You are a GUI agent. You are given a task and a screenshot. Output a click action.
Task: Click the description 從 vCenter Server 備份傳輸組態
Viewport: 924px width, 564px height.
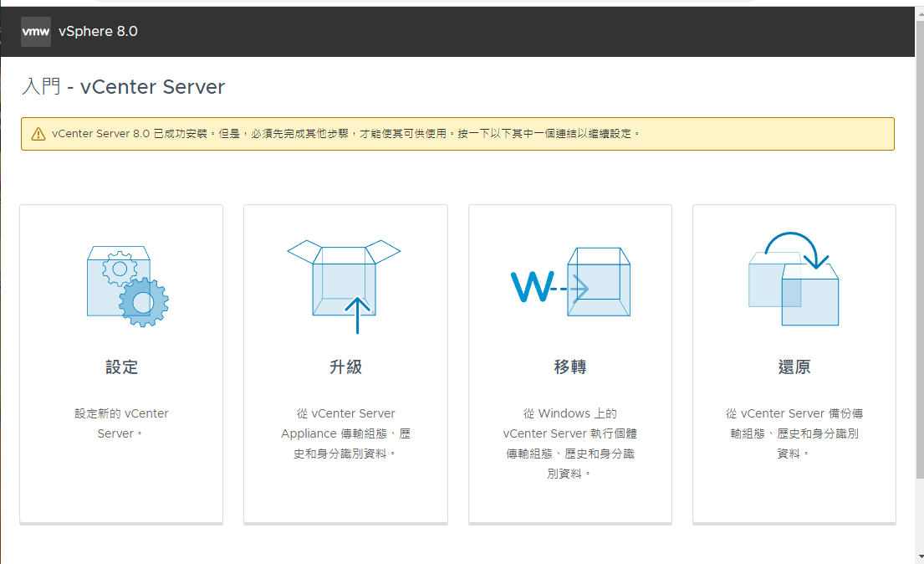(x=794, y=433)
